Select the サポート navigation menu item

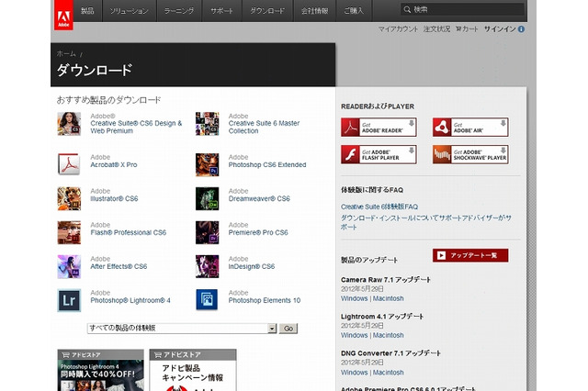(221, 11)
